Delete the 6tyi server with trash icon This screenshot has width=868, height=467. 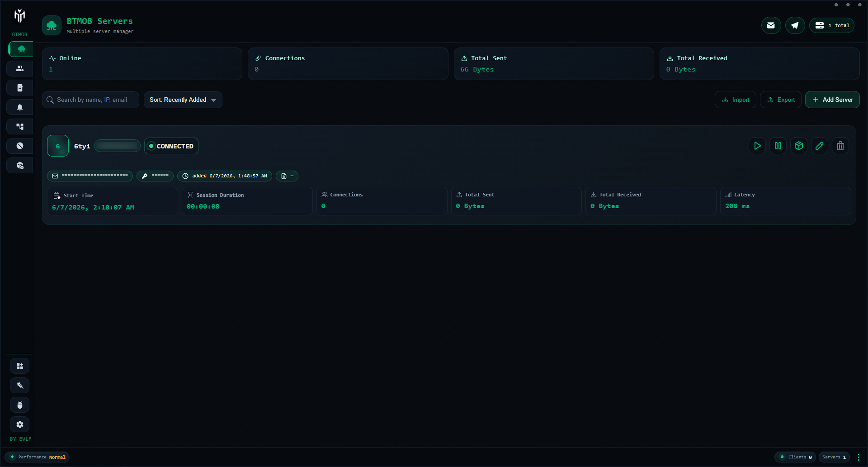(x=840, y=146)
